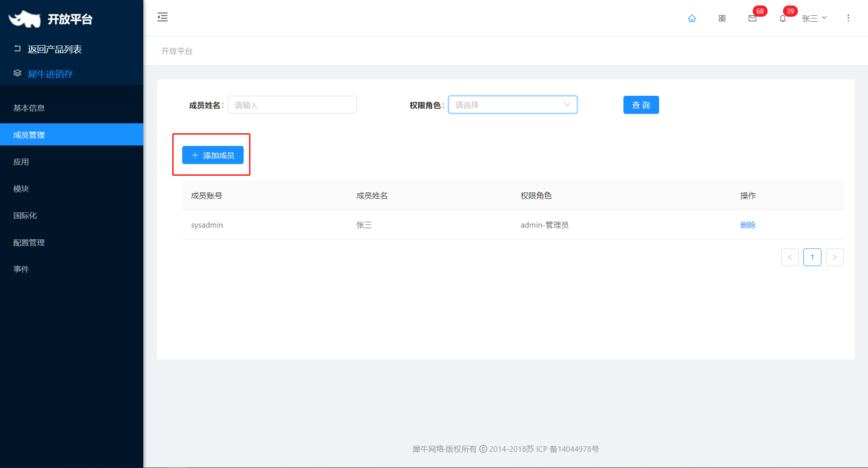Screen dimensions: 868x468
Task: Click the 权限角色 column header
Action: [536, 196]
